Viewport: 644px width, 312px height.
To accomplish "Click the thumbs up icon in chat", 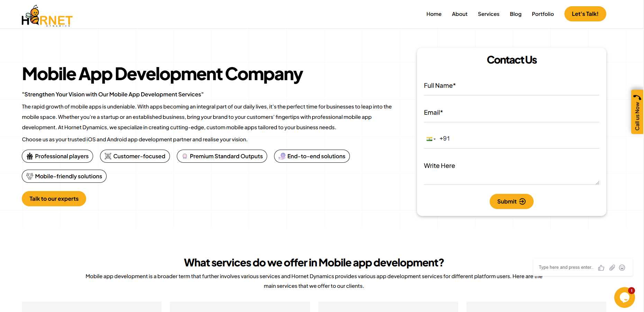I will (601, 268).
